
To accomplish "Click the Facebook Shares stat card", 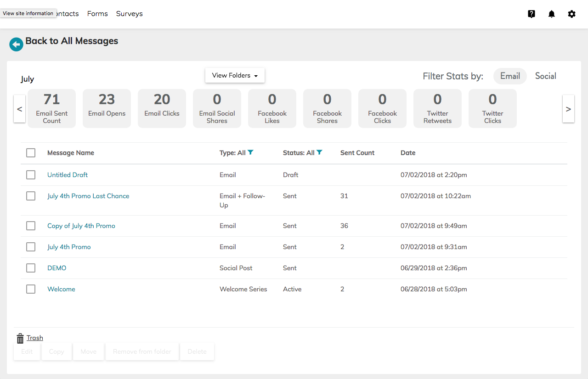I will coord(327,108).
